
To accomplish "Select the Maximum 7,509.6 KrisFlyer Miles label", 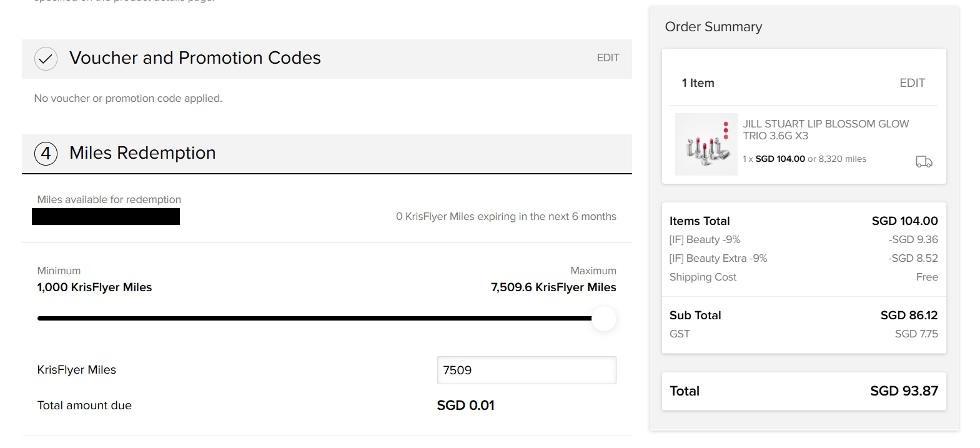I will pyautogui.click(x=553, y=287).
